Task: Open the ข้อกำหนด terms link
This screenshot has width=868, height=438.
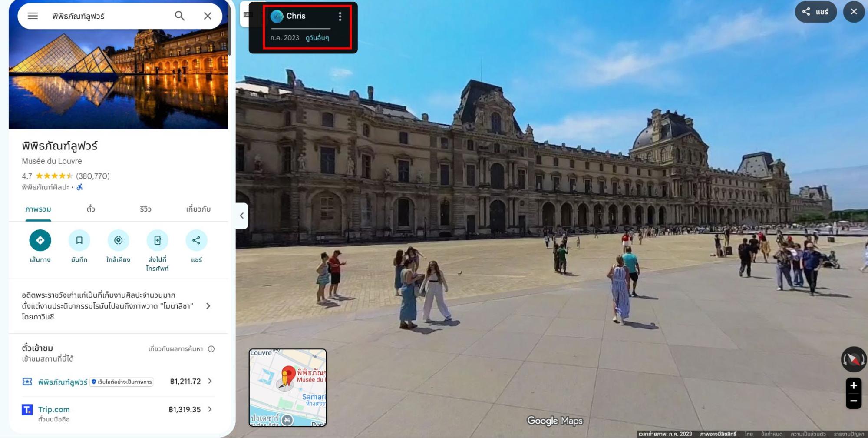Action: tap(772, 434)
